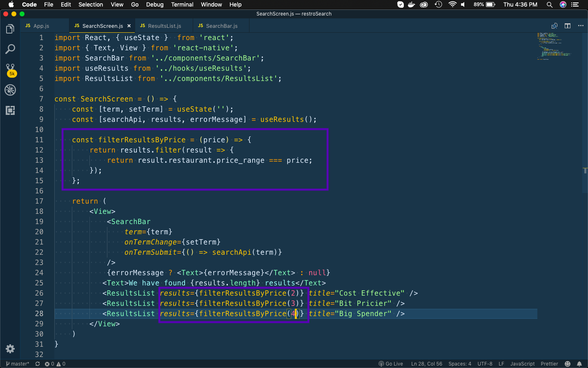588x368 pixels.
Task: Change end of line sequence LF
Action: [x=501, y=364]
